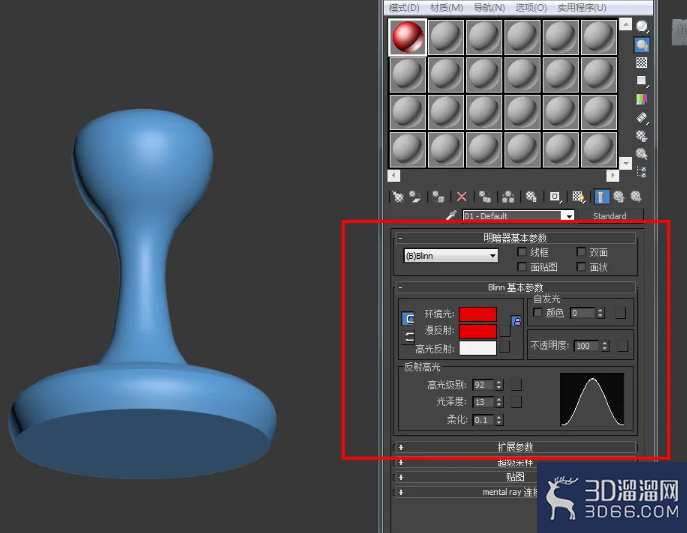Screen dimensions: 687x533
Task: Click the 高光反射 white color swatch
Action: [478, 348]
